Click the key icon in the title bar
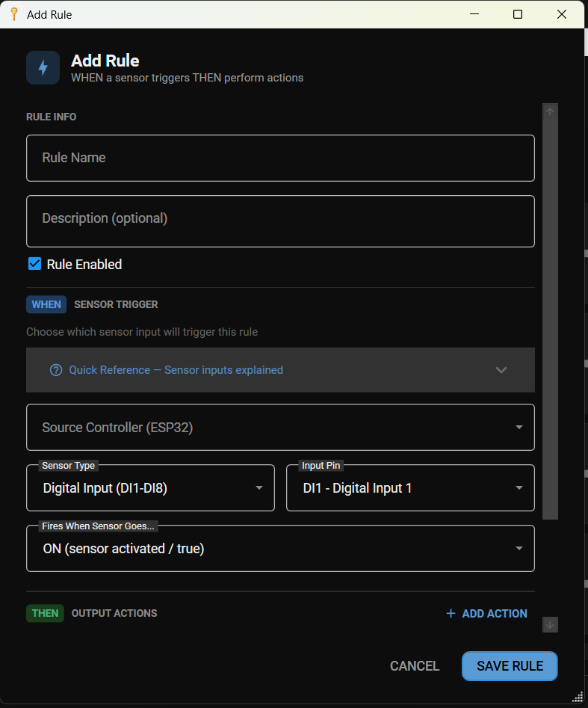The height and width of the screenshot is (708, 588). pyautogui.click(x=14, y=14)
